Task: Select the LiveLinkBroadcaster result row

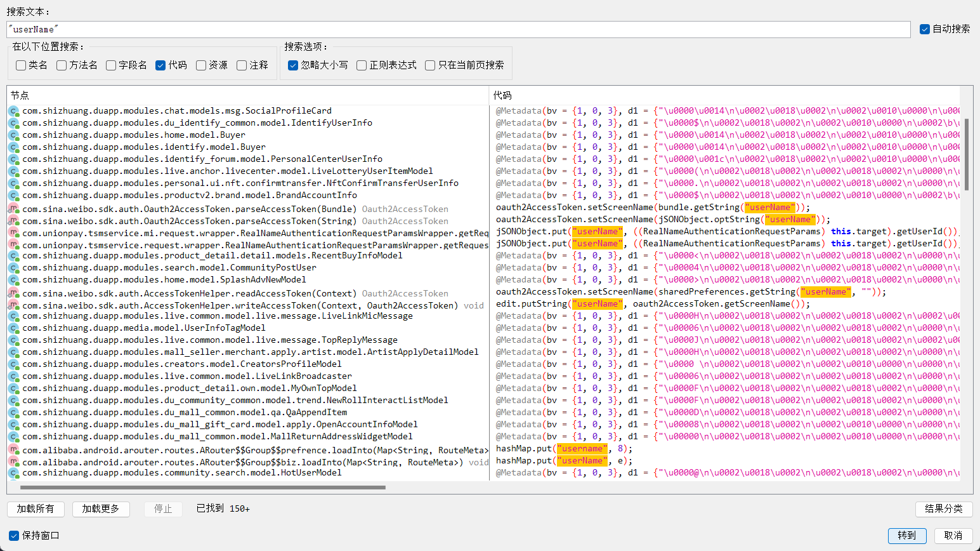Action: click(x=248, y=376)
